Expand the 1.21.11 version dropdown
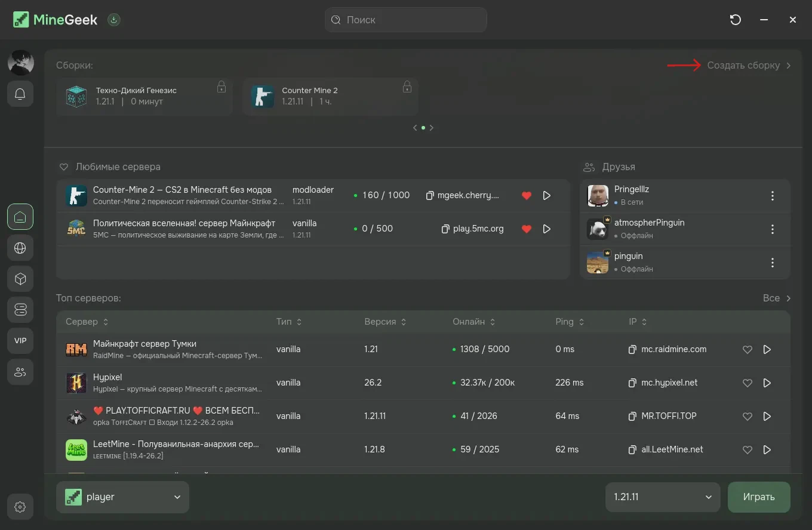The height and width of the screenshot is (530, 812). (x=663, y=497)
